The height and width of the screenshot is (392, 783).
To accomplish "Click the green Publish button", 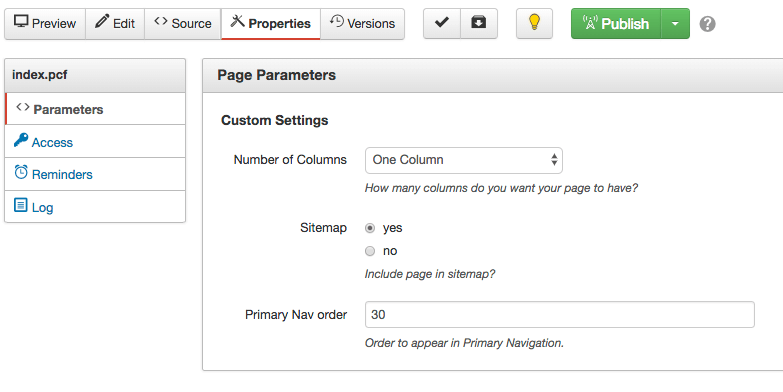I will [616, 23].
